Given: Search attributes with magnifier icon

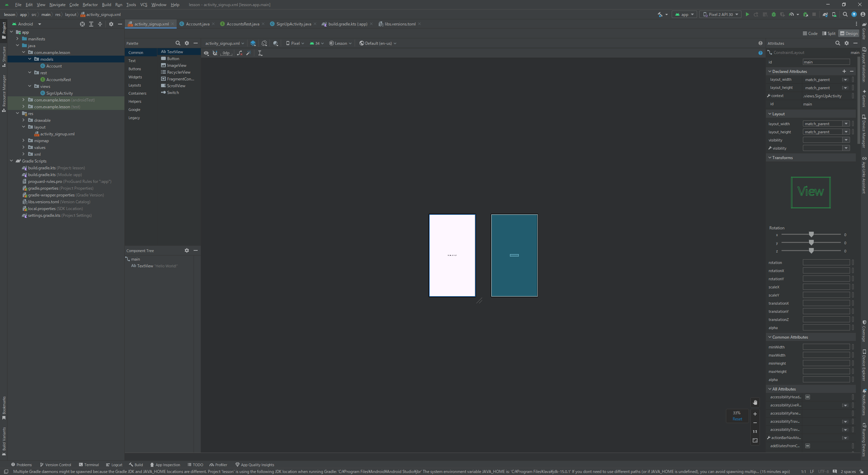Looking at the screenshot, I should [838, 43].
